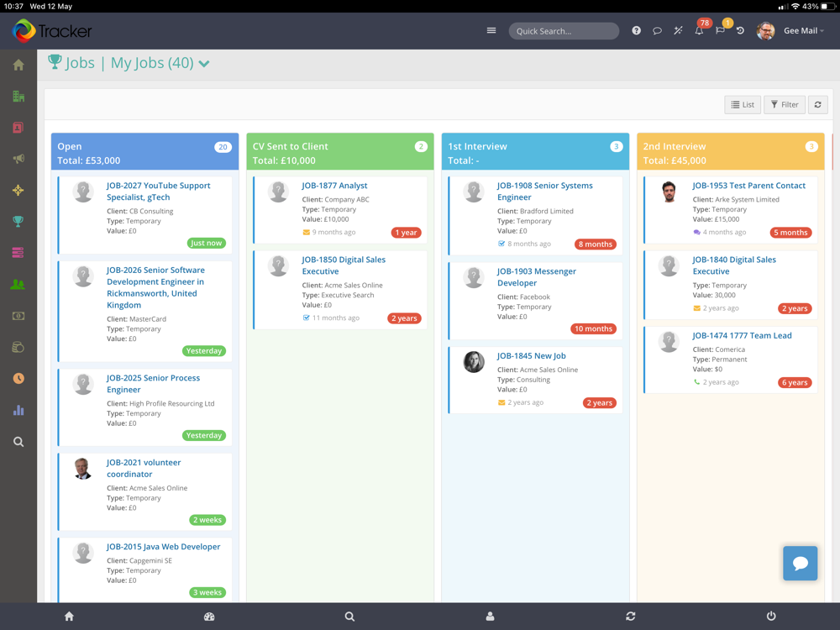The image size is (840, 630).
Task: Open JOB-1850 Digital Sales Executive
Action: tap(344, 265)
